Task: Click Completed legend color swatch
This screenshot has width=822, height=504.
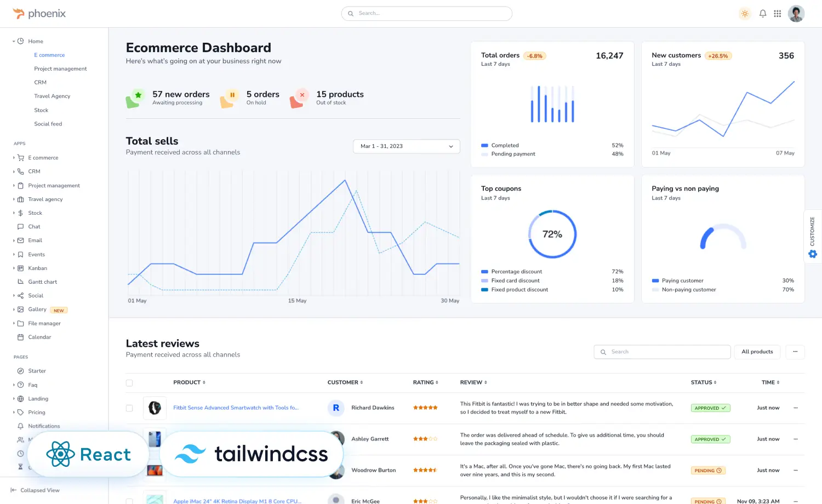Action: (x=484, y=145)
